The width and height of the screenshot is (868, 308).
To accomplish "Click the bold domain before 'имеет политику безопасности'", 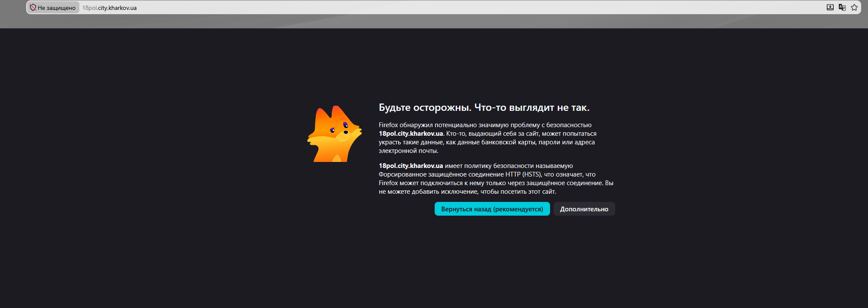I will [411, 166].
